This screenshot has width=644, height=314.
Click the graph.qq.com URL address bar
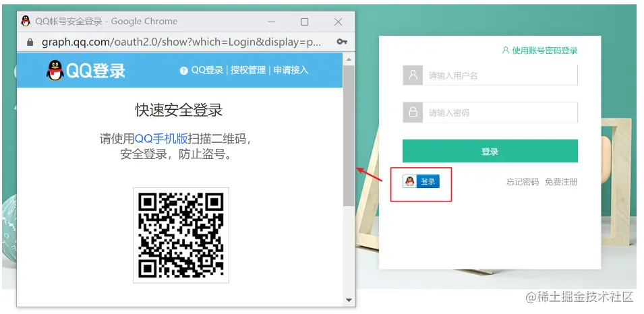[181, 42]
